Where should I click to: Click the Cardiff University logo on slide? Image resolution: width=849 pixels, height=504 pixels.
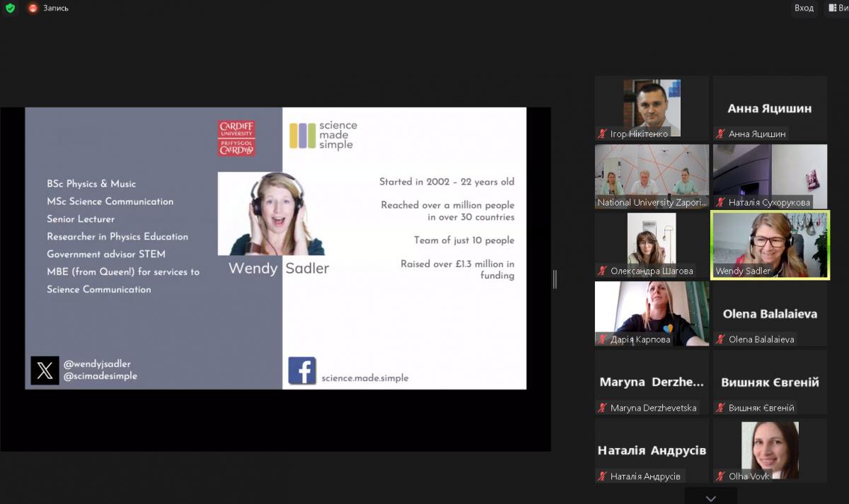pyautogui.click(x=236, y=138)
